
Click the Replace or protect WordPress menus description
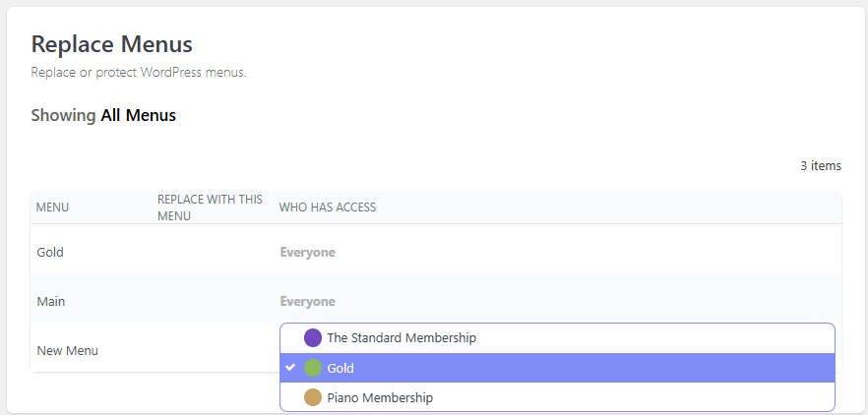[138, 73]
